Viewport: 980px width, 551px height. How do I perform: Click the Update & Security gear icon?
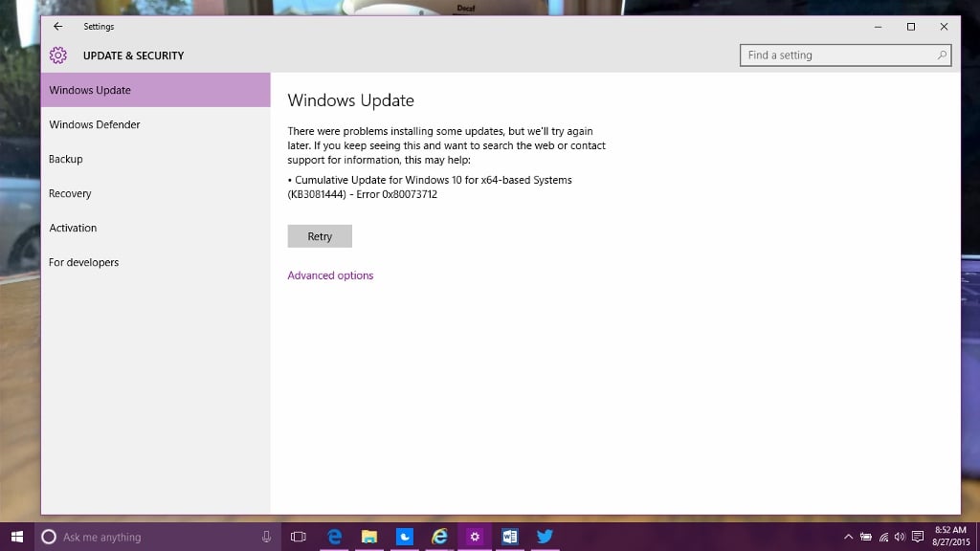click(x=58, y=55)
